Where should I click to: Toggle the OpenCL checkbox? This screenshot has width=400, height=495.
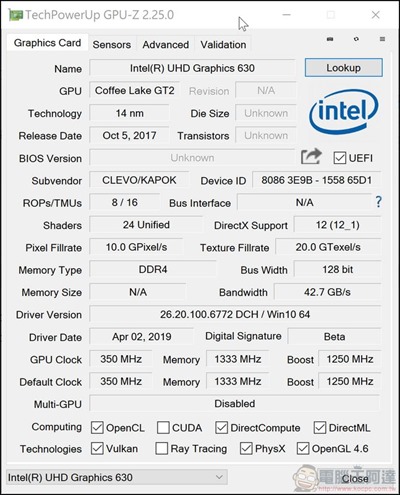pyautogui.click(x=97, y=428)
